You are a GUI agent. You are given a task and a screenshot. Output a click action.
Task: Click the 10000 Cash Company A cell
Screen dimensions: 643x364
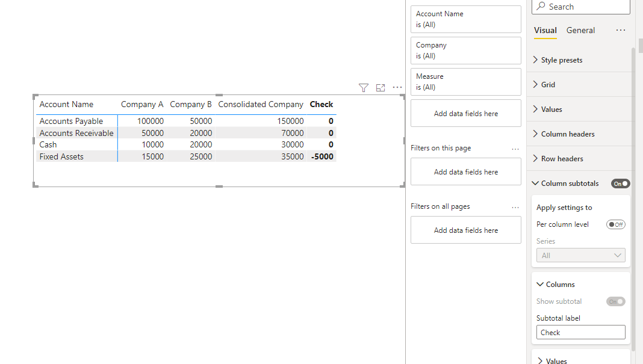coord(152,145)
